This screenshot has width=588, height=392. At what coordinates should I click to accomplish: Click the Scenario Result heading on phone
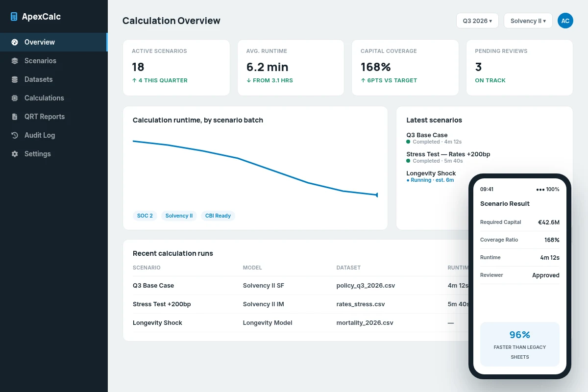point(505,204)
